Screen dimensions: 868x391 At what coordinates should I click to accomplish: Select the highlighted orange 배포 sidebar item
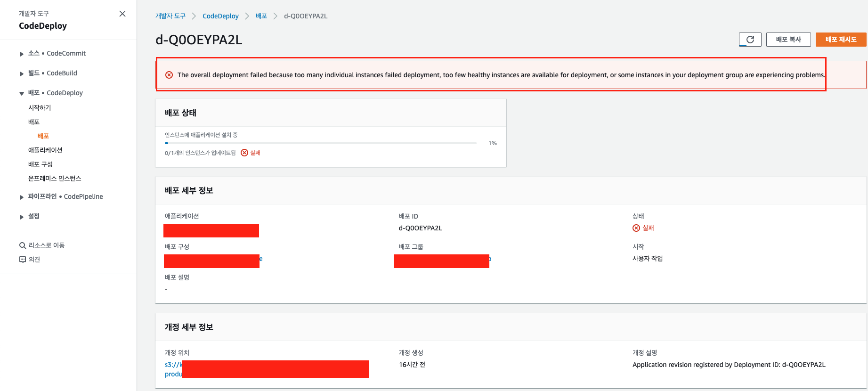pyautogui.click(x=43, y=136)
